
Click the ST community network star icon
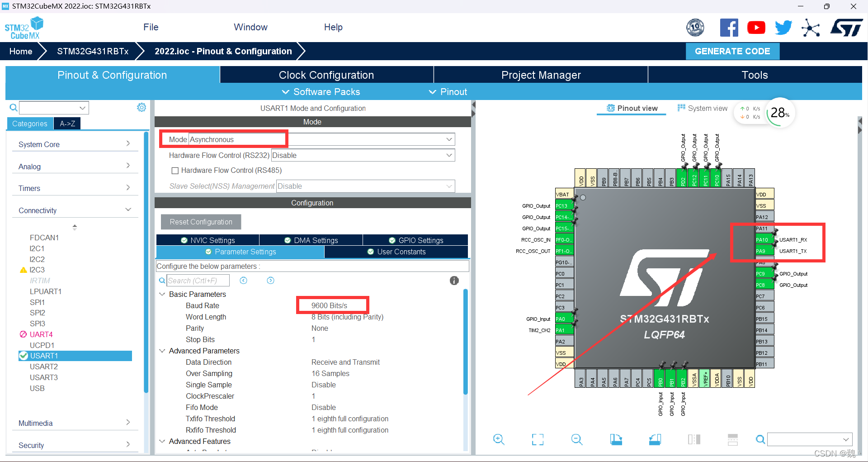click(811, 28)
